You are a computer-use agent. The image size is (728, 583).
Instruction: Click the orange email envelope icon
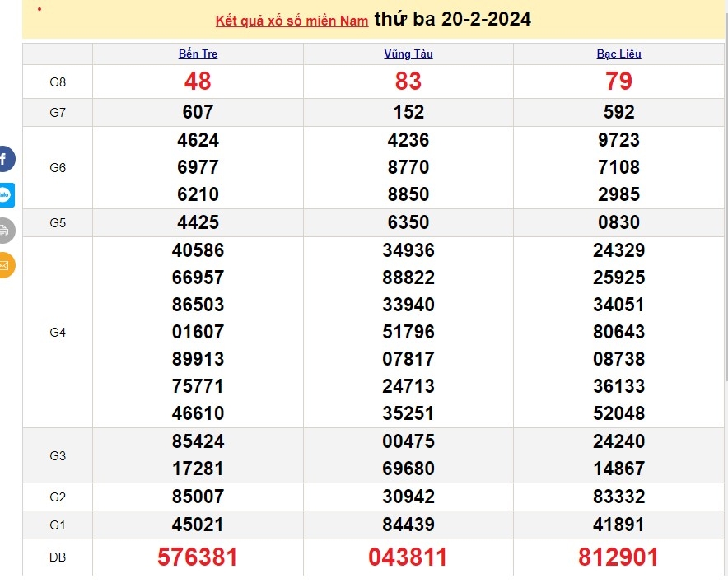pos(5,265)
